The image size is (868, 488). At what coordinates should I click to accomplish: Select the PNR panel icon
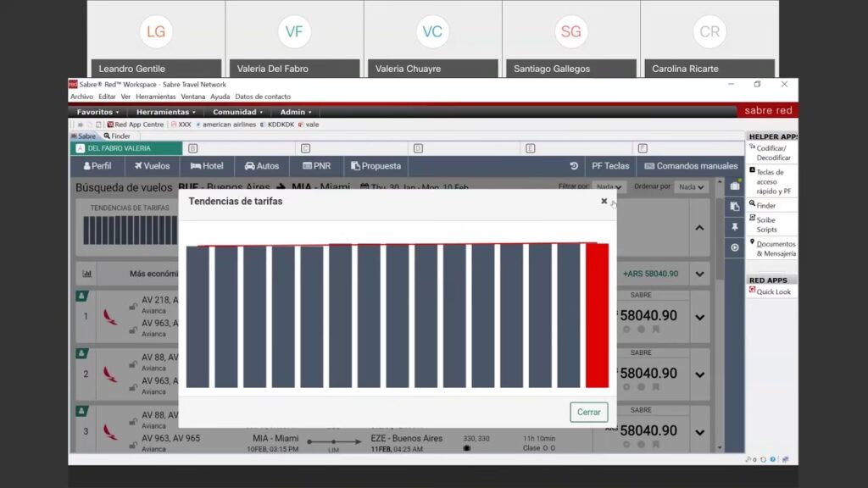click(x=315, y=166)
